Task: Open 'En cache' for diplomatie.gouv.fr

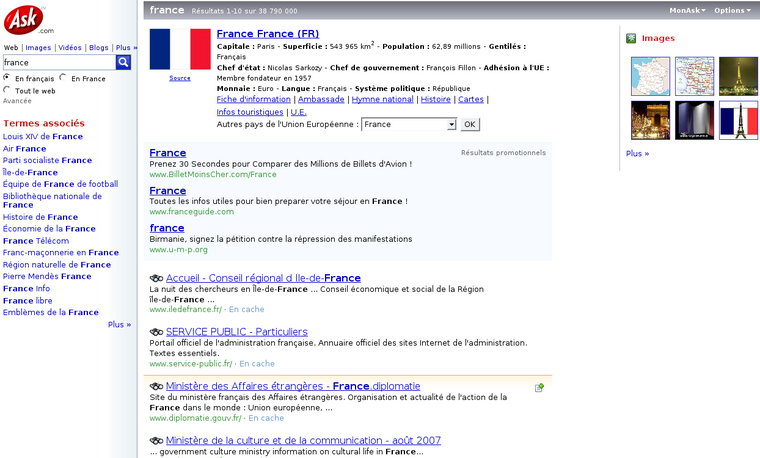Action: coord(266,418)
